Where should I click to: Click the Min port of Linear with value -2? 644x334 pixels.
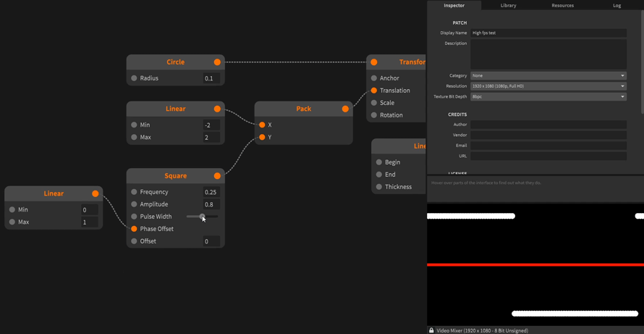tap(134, 125)
